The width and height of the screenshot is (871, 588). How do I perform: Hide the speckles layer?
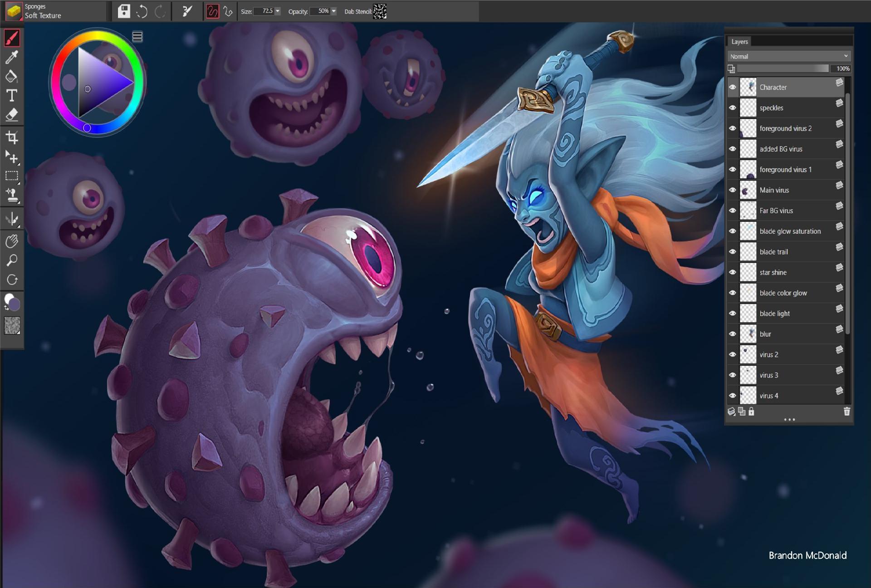coord(732,108)
